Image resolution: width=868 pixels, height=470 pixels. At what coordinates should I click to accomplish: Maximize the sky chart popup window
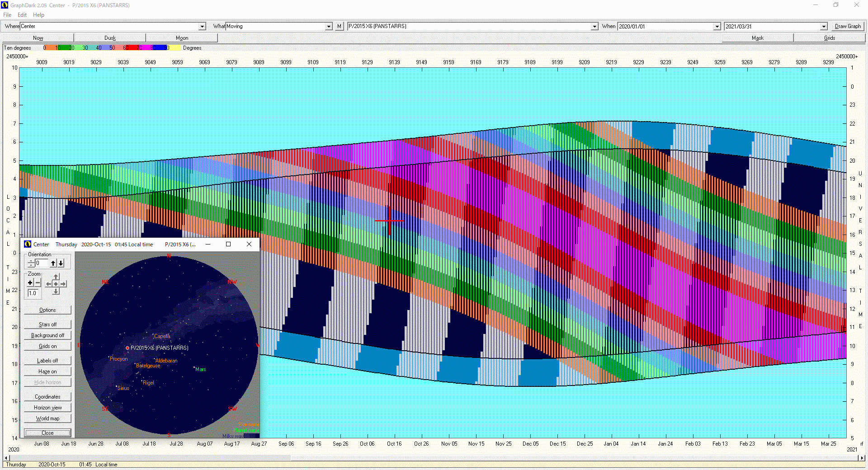pos(228,244)
